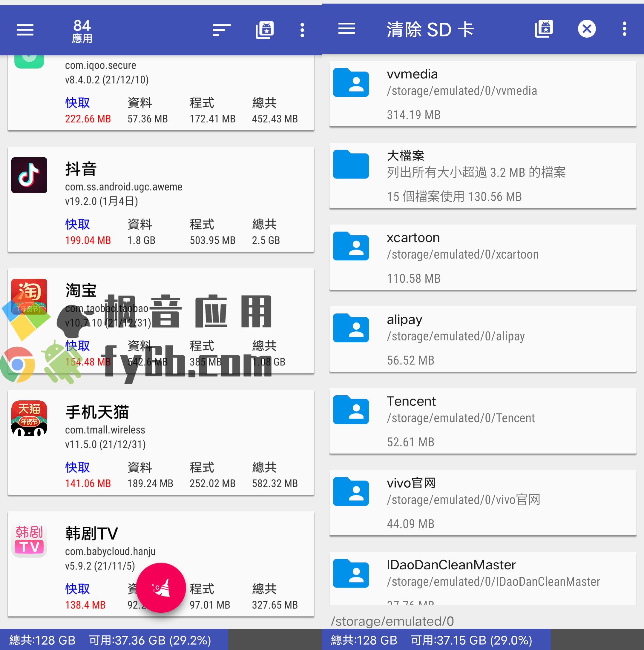
Task: Open the alipay folder name
Action: click(x=404, y=319)
